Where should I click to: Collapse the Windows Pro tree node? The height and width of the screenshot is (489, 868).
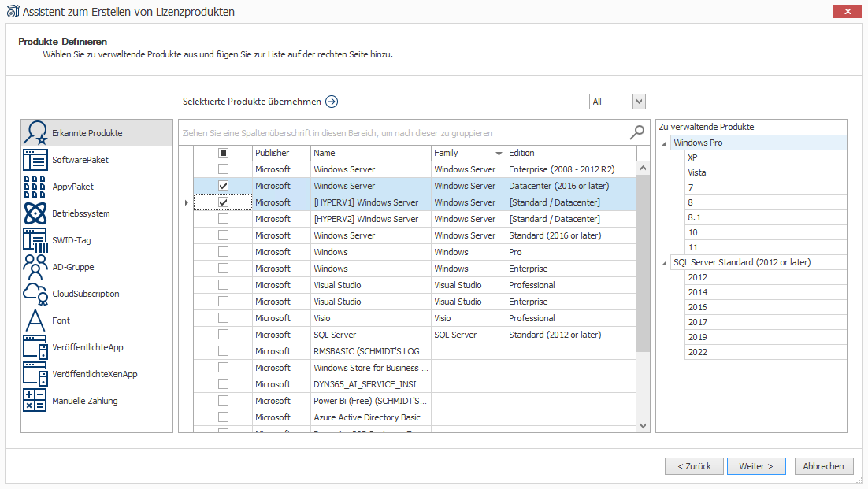pyautogui.click(x=664, y=143)
